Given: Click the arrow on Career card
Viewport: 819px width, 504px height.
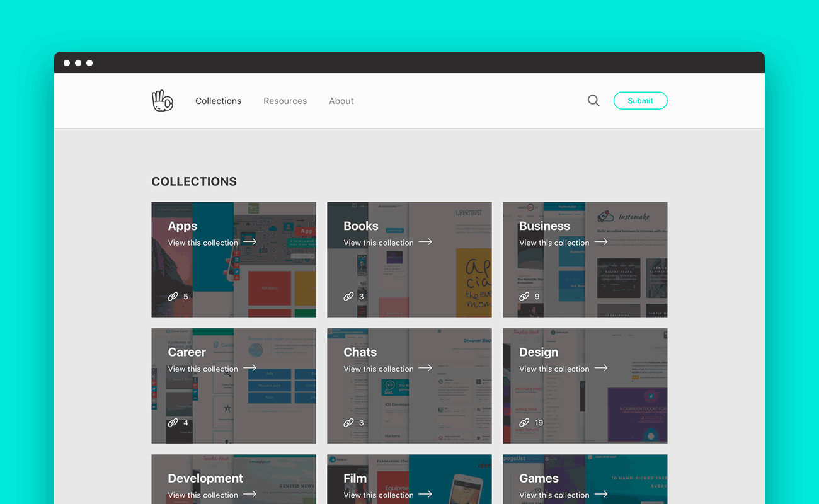Looking at the screenshot, I should click(249, 368).
